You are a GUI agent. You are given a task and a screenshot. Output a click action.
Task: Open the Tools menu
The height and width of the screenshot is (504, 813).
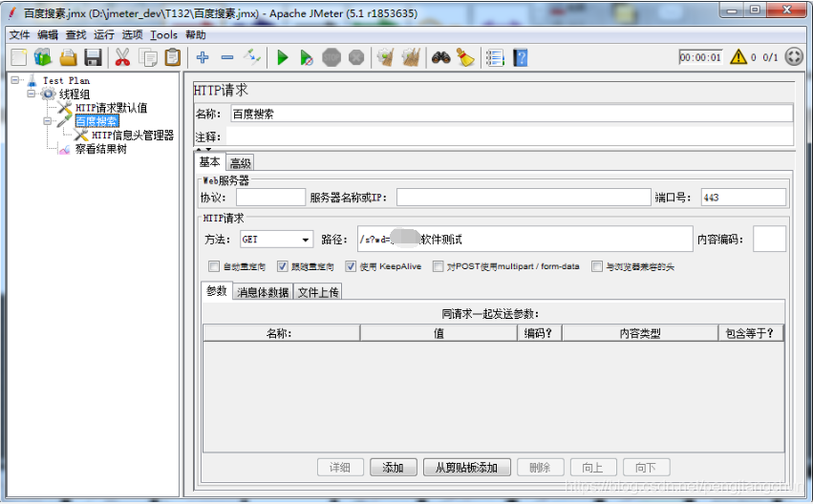tap(164, 34)
